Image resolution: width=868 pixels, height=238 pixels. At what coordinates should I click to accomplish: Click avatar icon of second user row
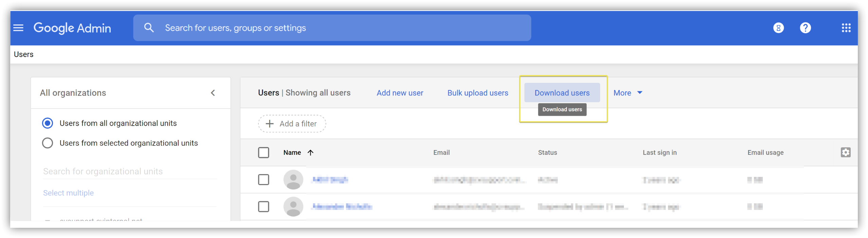(x=293, y=206)
